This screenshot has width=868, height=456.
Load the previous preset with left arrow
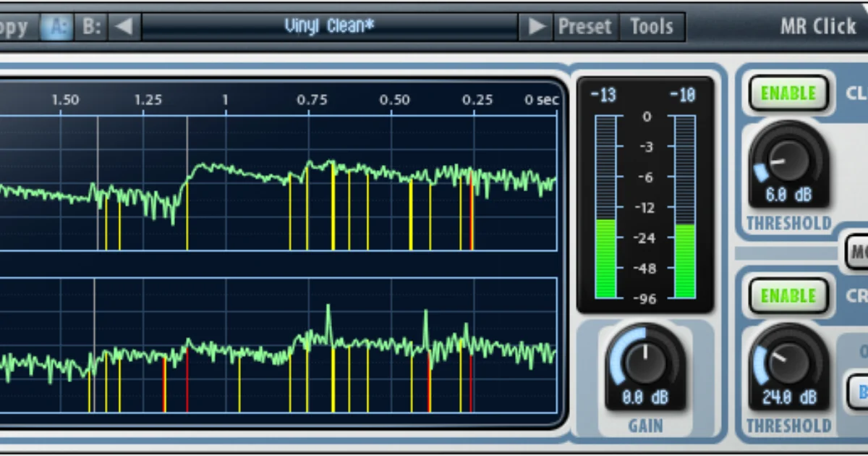point(124,27)
